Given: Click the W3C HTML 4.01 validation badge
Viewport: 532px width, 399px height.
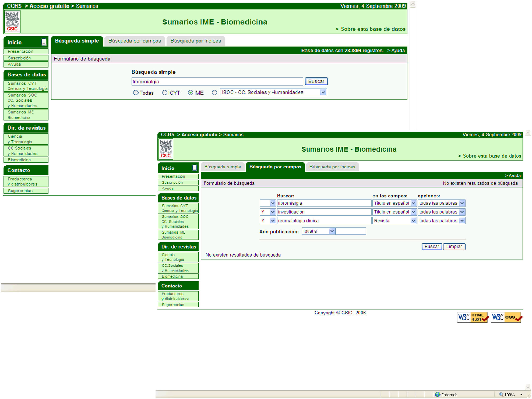Looking at the screenshot, I should coord(473,317).
